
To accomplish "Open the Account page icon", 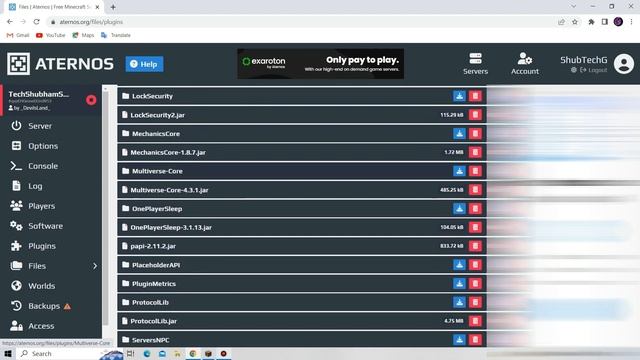I will [524, 58].
